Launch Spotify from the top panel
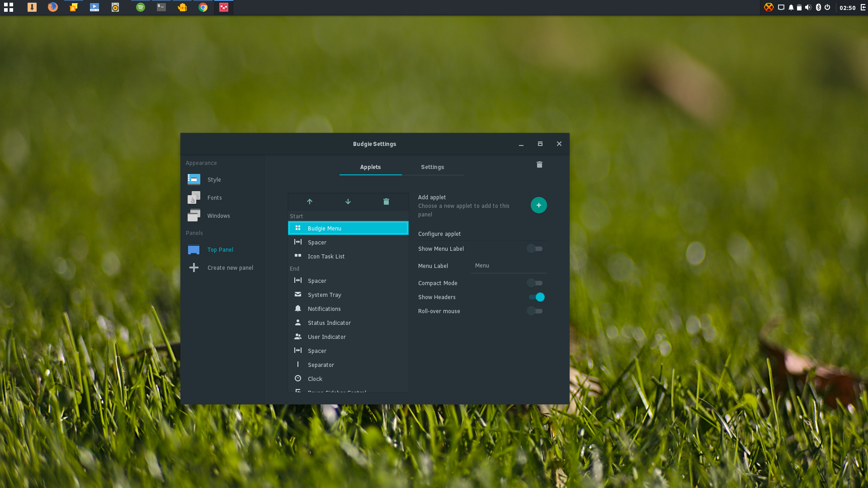 [141, 7]
